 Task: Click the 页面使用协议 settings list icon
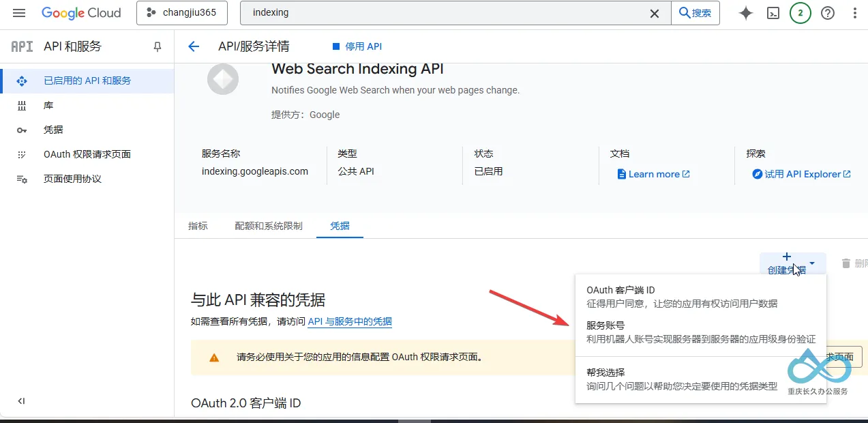pos(22,179)
